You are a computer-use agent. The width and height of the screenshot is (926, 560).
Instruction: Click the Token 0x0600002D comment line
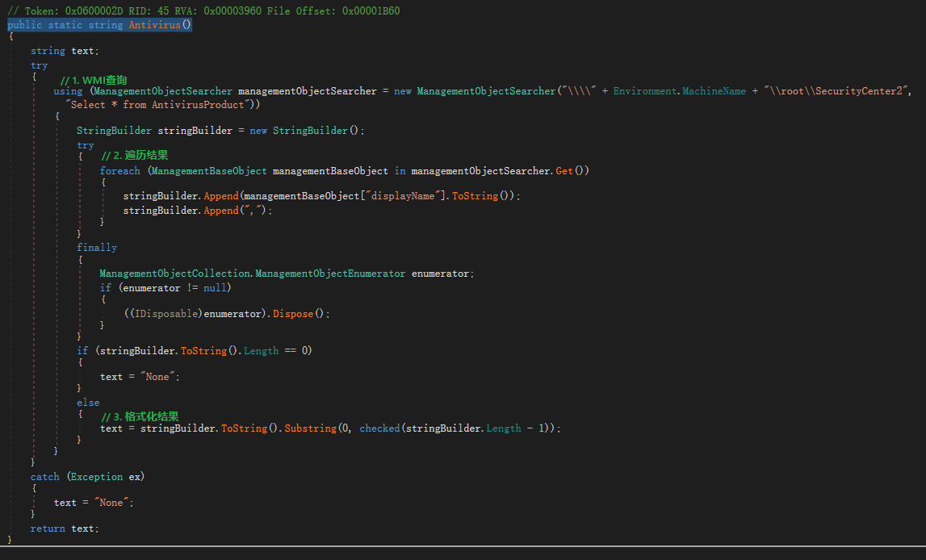click(x=203, y=10)
